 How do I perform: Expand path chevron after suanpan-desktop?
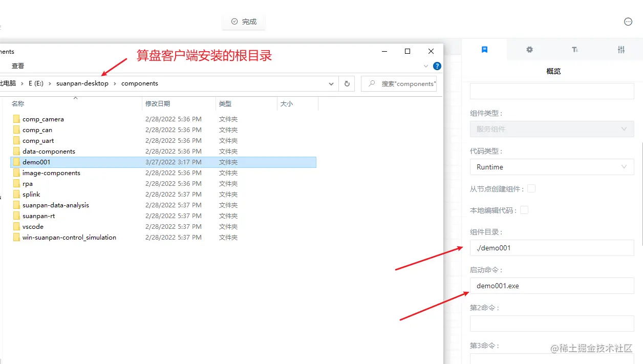coord(115,83)
